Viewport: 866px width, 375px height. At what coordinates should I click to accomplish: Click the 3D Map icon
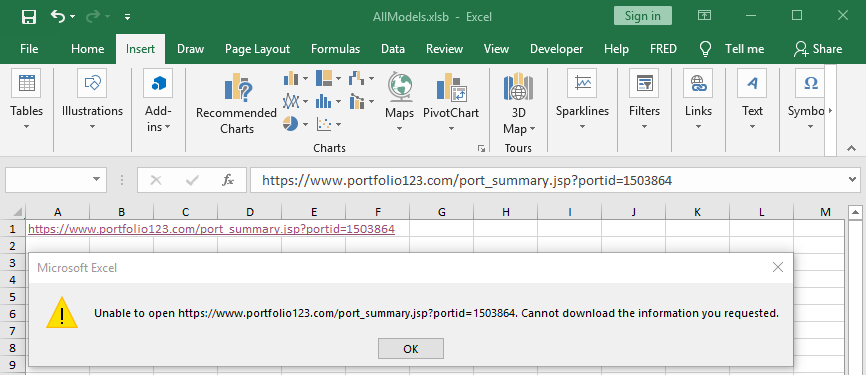[518, 87]
